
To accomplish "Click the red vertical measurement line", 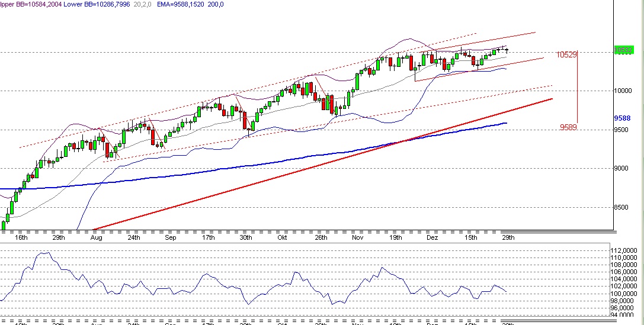I will tap(578, 89).
